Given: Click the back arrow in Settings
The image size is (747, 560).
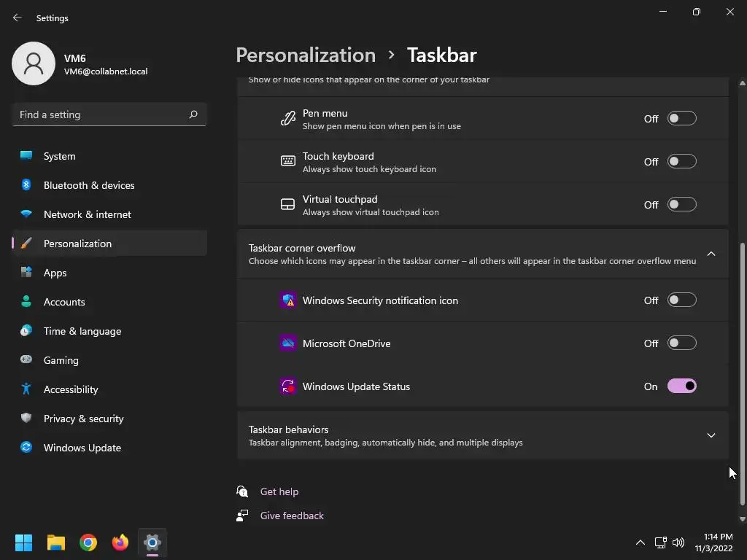Looking at the screenshot, I should (18, 18).
